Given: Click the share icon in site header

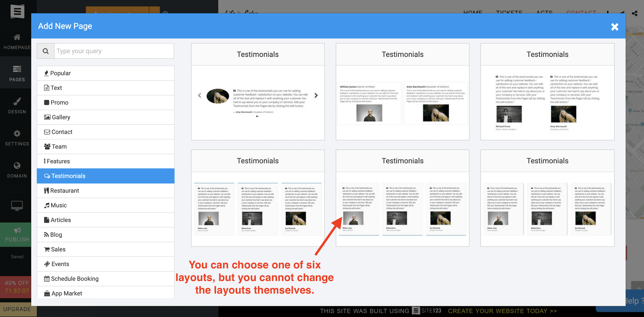Looking at the screenshot, I should coord(634,13).
